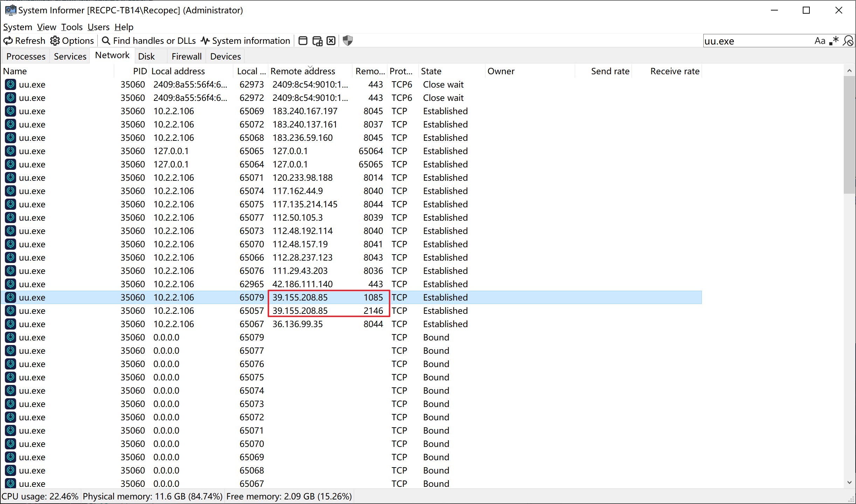Screen dimensions: 856x504
Task: Click the uu.exe icon in highlighted row
Action: coord(11,297)
